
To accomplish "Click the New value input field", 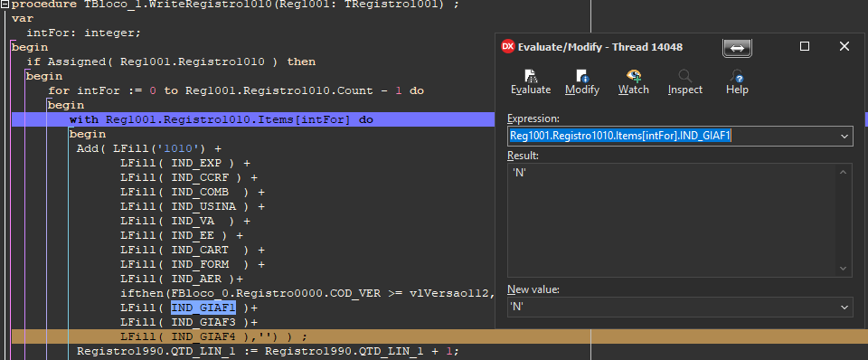I will (x=672, y=307).
